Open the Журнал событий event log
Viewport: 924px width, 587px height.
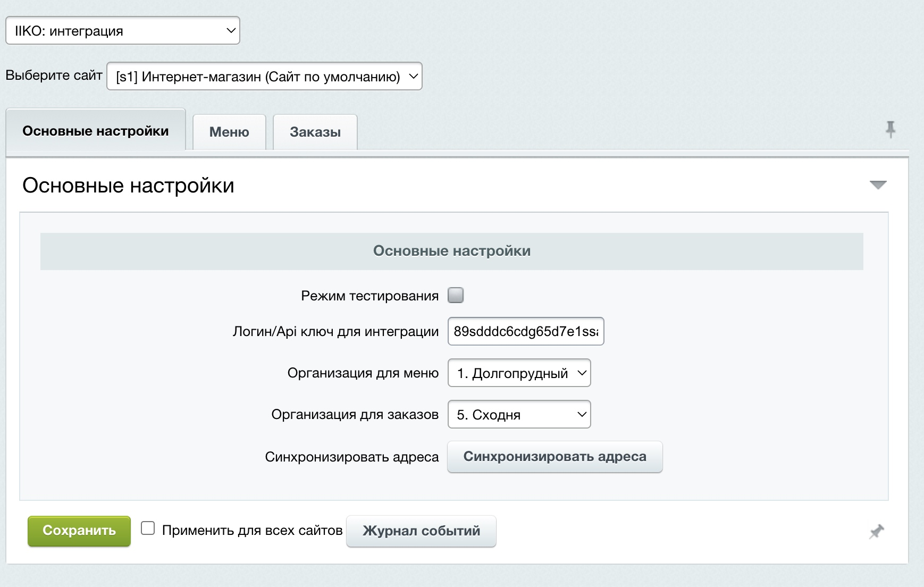pos(421,531)
